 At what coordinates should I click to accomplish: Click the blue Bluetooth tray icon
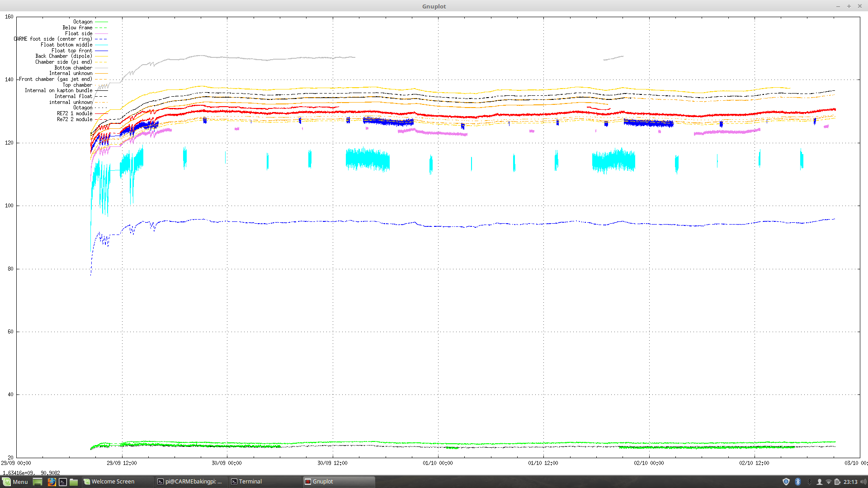[x=798, y=482]
